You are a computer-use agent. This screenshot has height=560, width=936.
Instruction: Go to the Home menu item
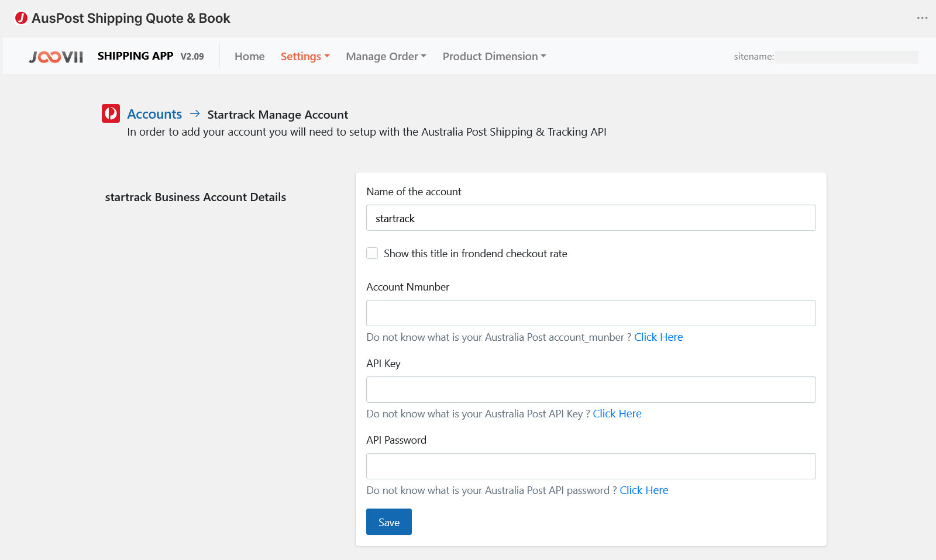tap(249, 56)
